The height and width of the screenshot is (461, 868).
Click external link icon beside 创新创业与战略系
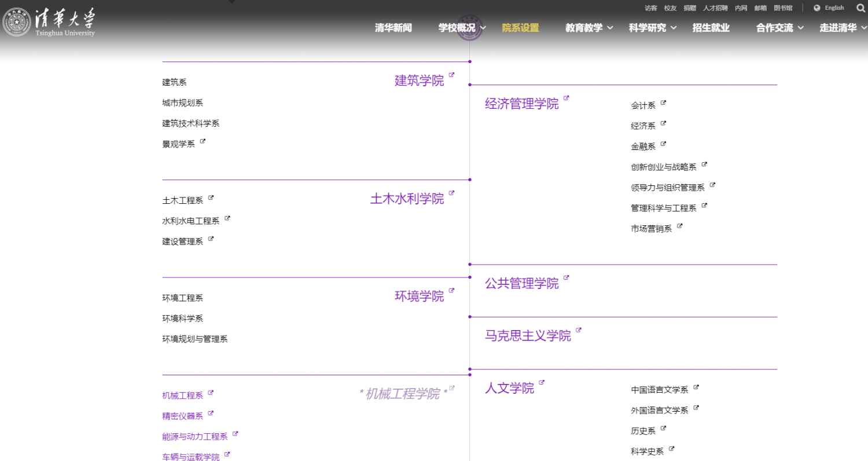(704, 164)
